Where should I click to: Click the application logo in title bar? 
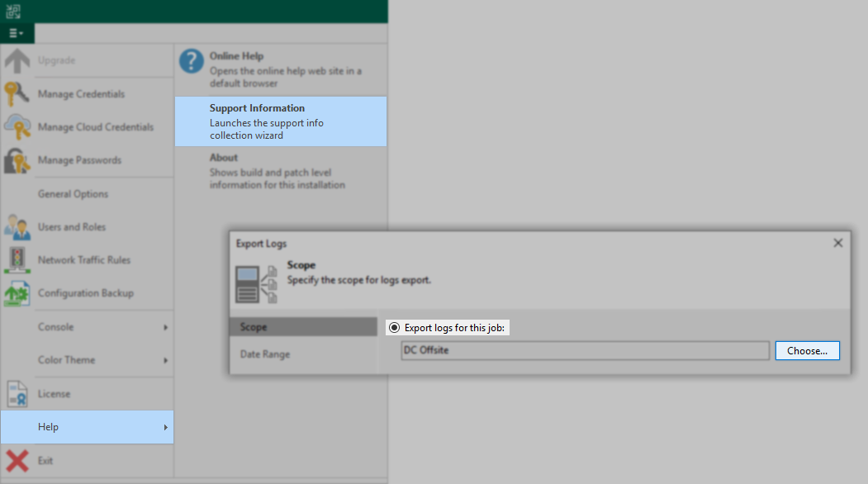[13, 11]
